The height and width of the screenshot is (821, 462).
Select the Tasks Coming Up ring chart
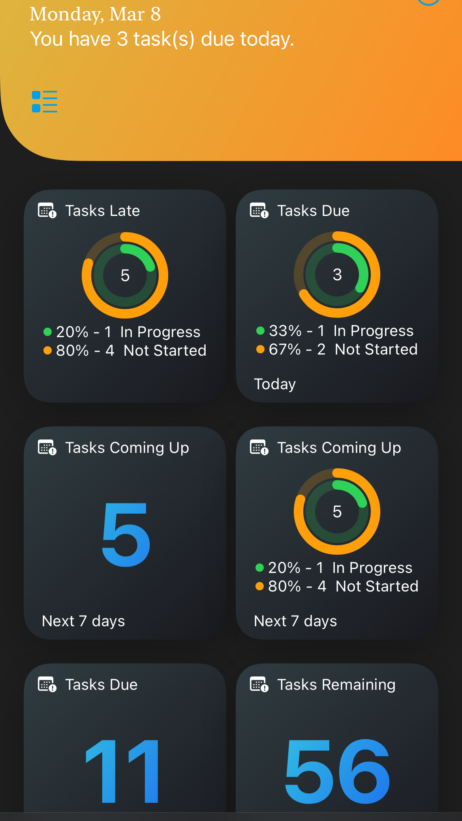click(337, 511)
